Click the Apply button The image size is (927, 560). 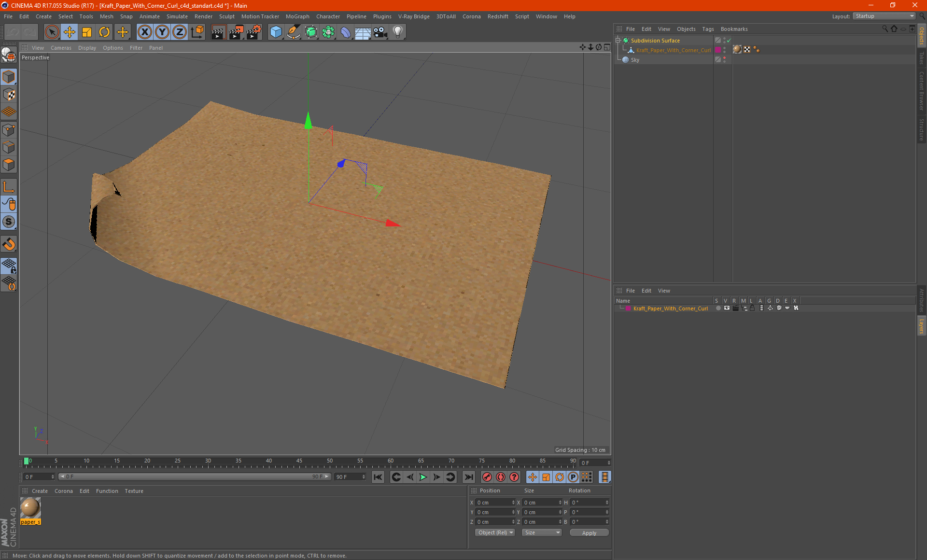tap(589, 533)
